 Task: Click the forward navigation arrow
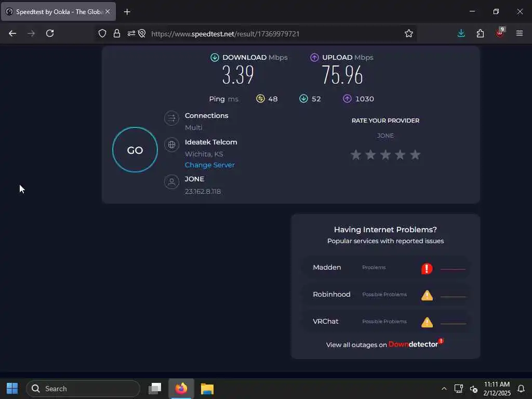pos(31,33)
